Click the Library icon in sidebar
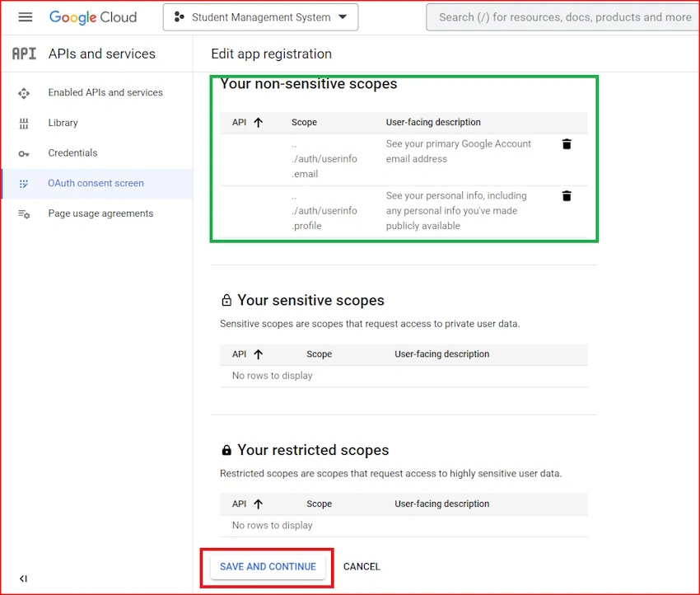The image size is (700, 595). tap(24, 124)
